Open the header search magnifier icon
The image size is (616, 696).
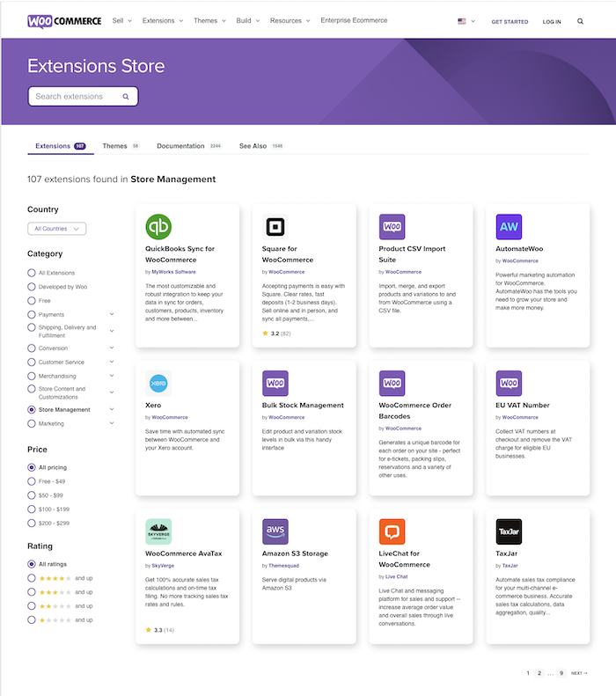click(580, 21)
